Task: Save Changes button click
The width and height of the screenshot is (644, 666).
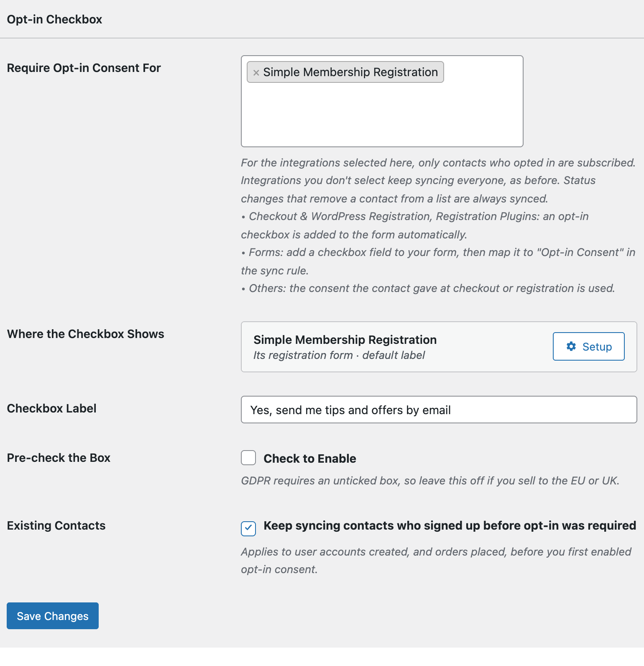Action: pyautogui.click(x=53, y=616)
